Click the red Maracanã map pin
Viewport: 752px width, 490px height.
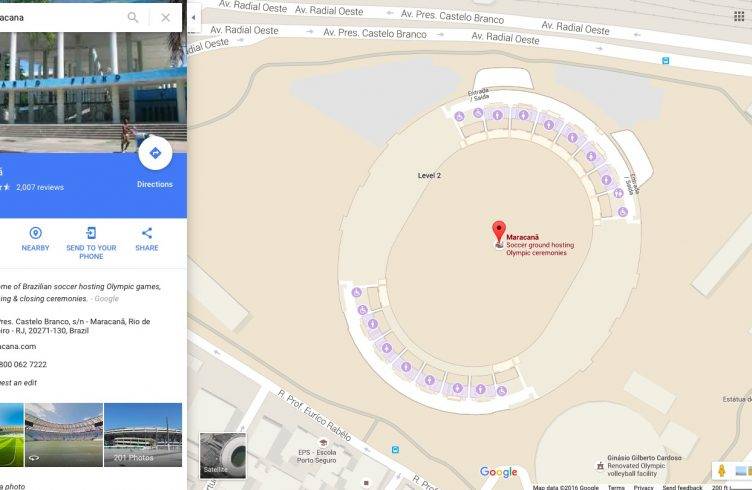point(499,232)
